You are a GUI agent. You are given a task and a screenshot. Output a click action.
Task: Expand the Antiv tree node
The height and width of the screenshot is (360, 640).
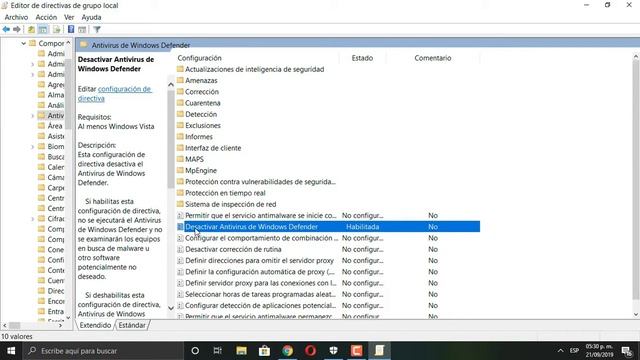[33, 116]
